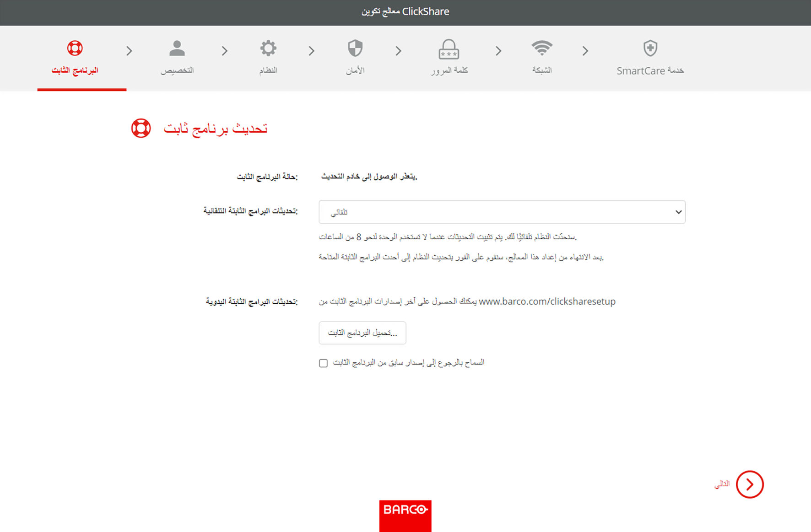
Task: Click chevron before the SmartCare step
Action: 585,51
